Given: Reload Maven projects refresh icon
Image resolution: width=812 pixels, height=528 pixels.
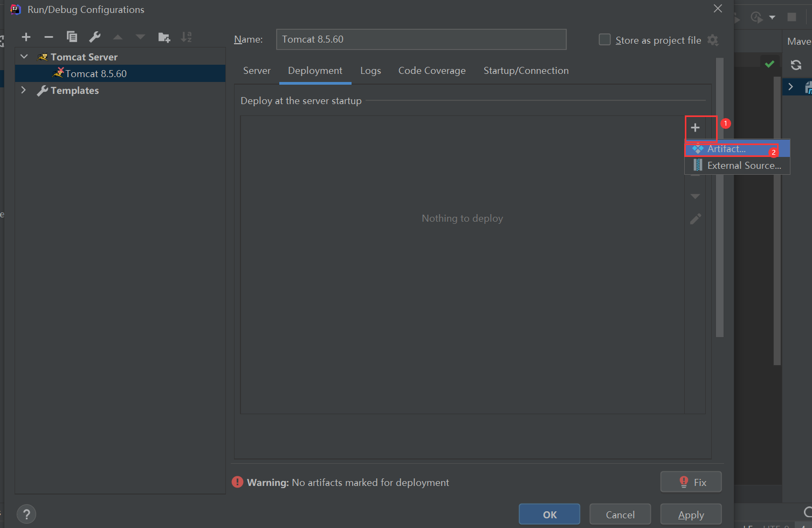Looking at the screenshot, I should click(796, 65).
